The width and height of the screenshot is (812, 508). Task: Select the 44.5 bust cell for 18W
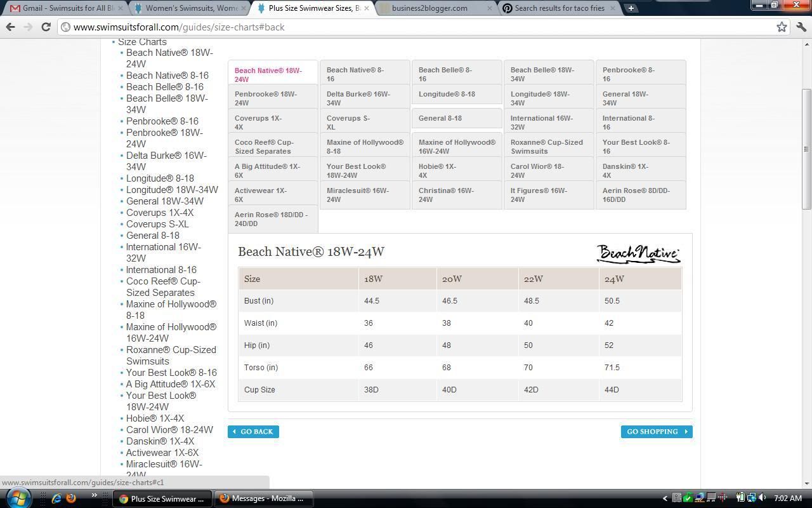397,301
